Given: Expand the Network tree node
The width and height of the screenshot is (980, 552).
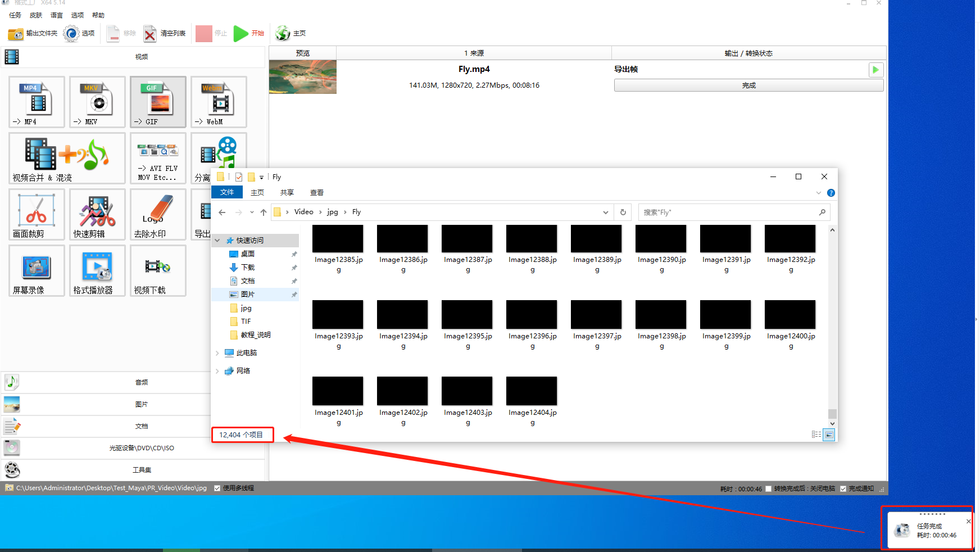Looking at the screenshot, I should (217, 371).
